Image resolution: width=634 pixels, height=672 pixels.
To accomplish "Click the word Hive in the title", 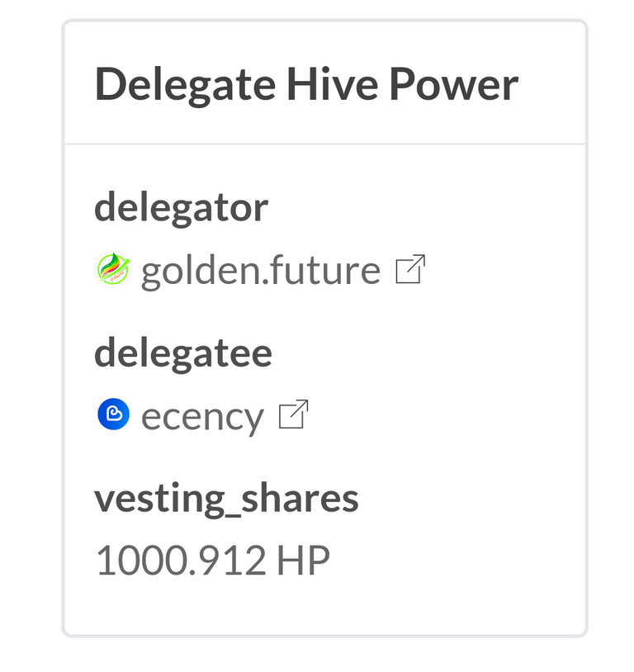I will coord(332,83).
